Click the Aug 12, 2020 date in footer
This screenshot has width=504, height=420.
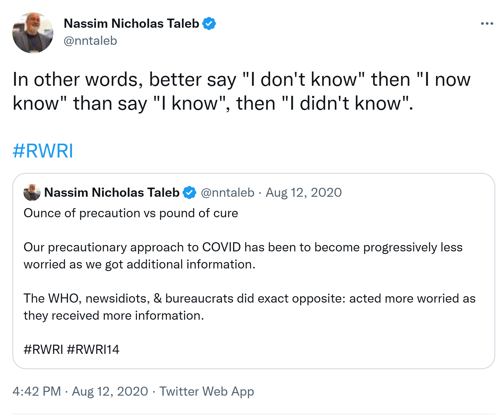pos(110,391)
